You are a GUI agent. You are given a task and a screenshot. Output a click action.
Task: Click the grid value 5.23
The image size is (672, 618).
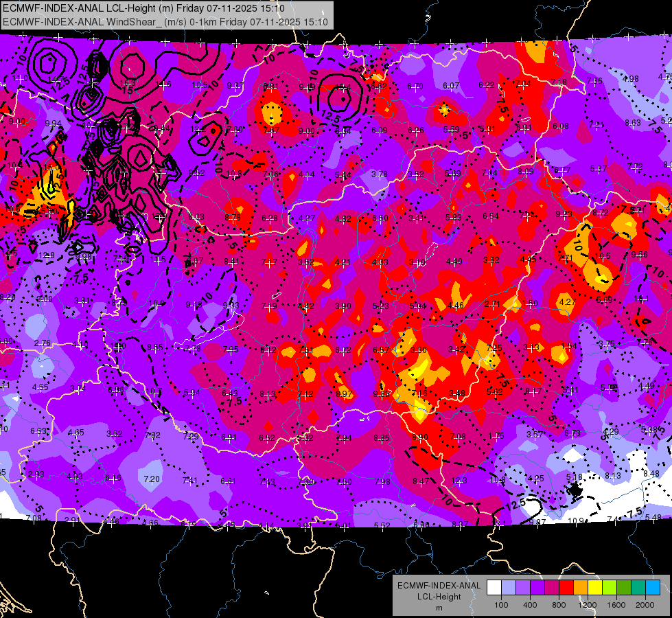(380, 306)
